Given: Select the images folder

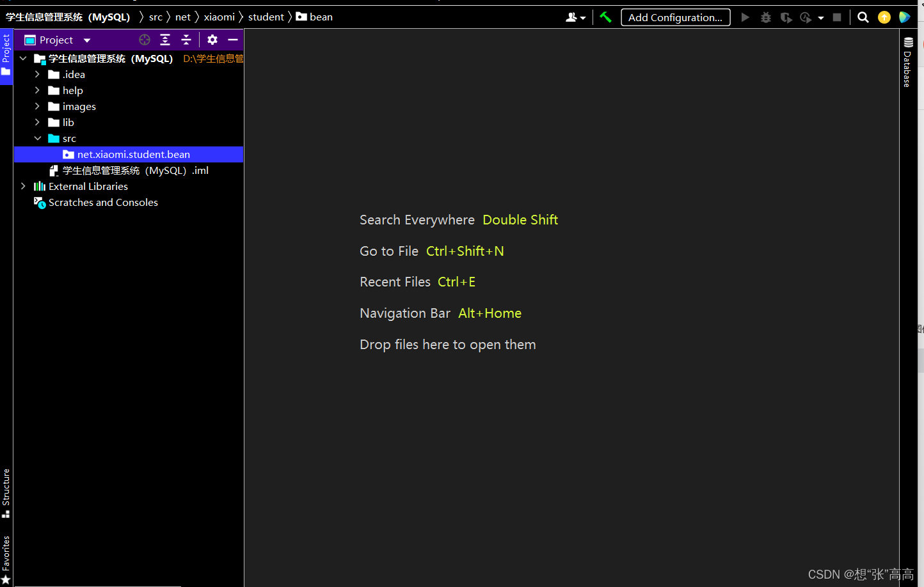Looking at the screenshot, I should tap(72, 106).
